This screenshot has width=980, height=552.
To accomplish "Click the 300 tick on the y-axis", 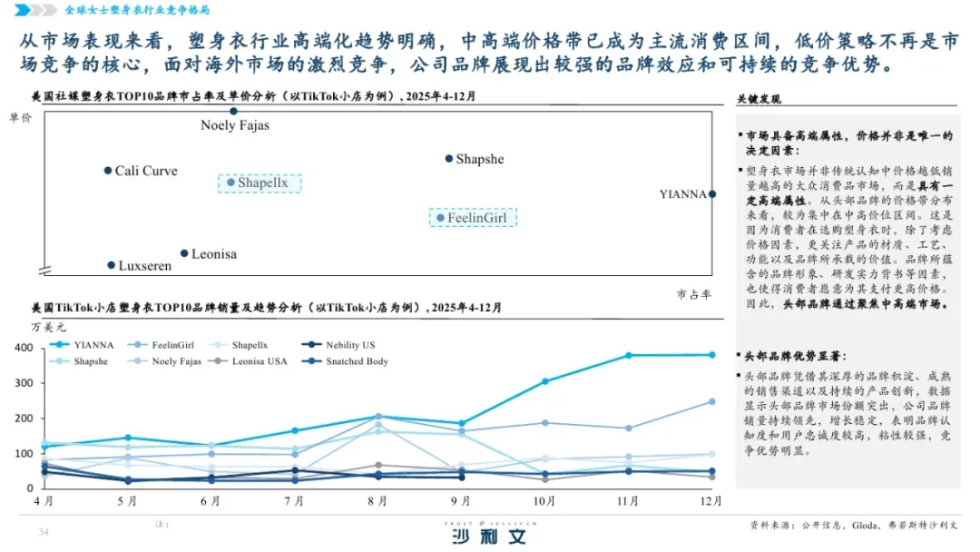I will 24,382.
